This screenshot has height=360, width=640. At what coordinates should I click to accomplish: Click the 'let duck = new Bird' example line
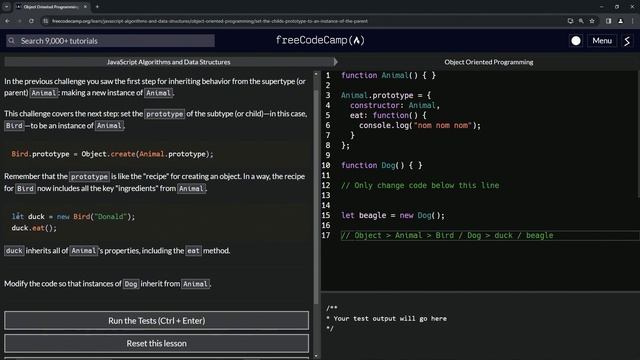[x=73, y=216]
